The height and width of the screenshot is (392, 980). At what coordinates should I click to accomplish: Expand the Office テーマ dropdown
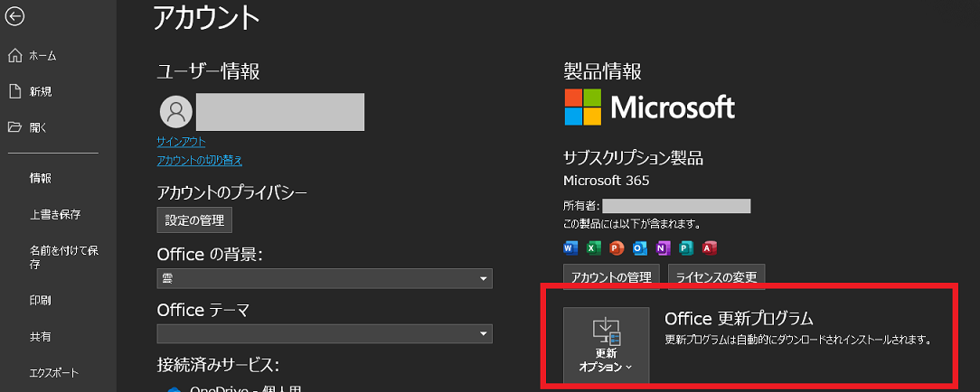coord(325,334)
